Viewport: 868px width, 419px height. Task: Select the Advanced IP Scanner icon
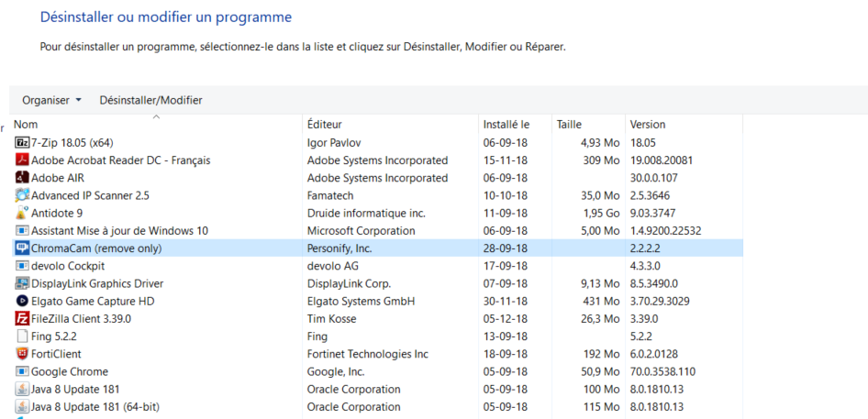(x=22, y=195)
